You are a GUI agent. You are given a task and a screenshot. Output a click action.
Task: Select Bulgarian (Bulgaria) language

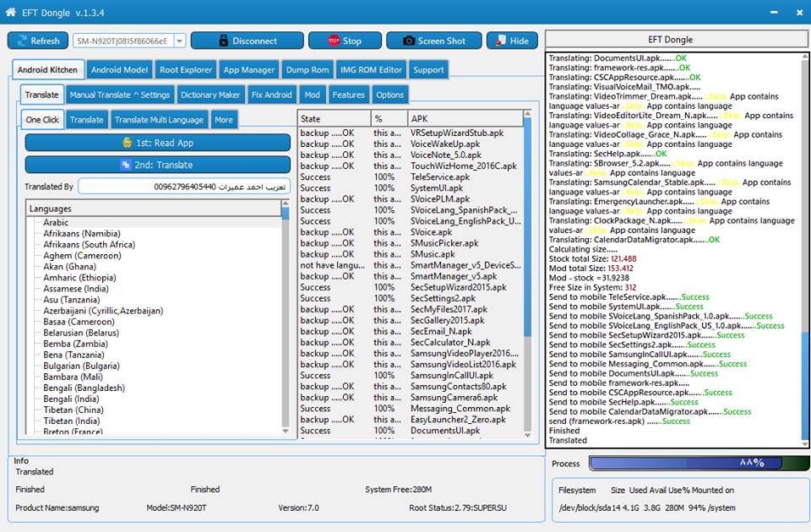pos(81,366)
